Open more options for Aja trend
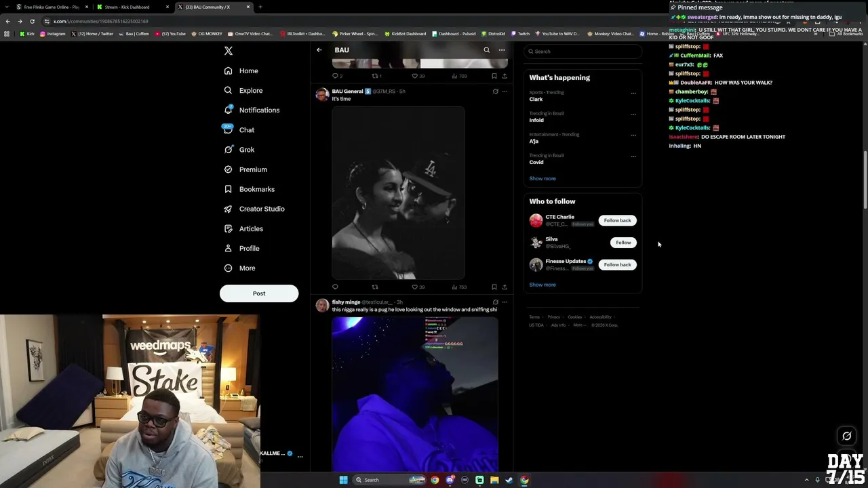 pos(633,136)
